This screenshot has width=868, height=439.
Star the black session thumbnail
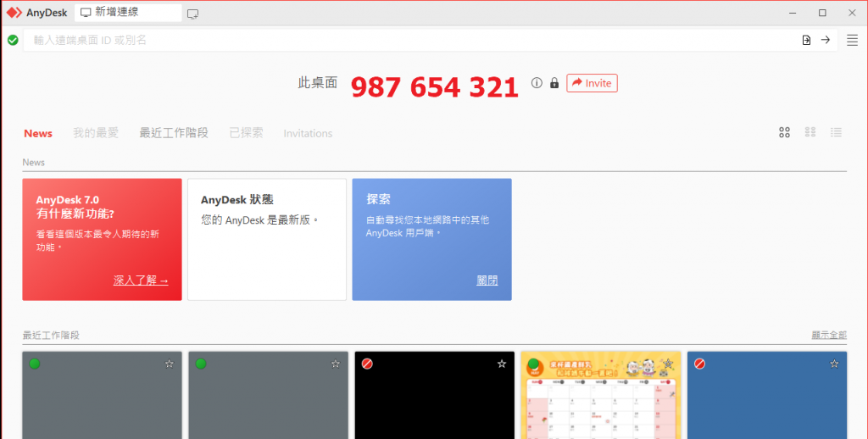(502, 364)
